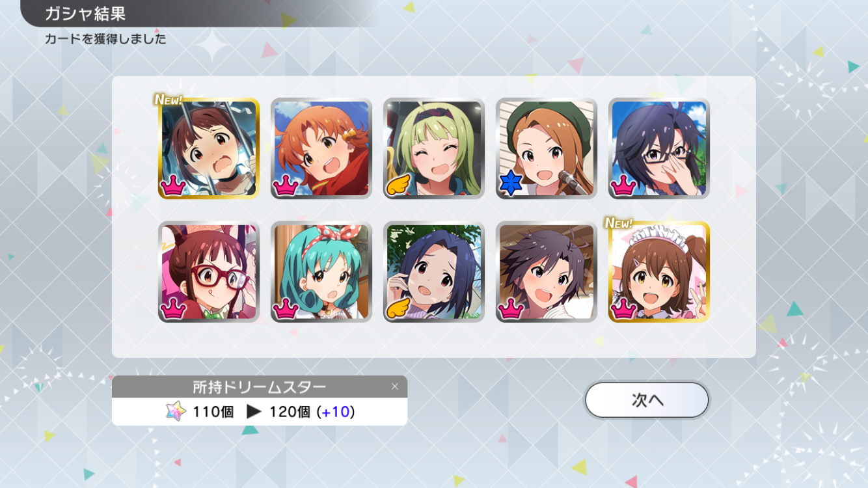
Task: Click the rainbow Dream Star icon
Action: [x=176, y=412]
